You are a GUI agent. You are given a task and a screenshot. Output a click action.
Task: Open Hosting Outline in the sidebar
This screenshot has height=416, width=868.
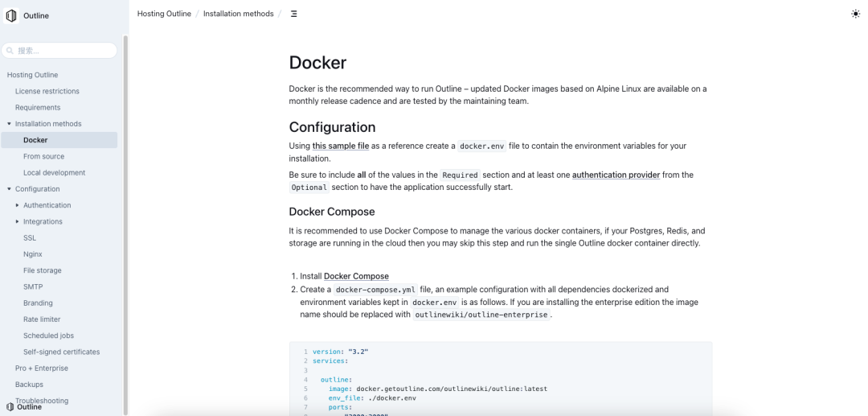(32, 75)
